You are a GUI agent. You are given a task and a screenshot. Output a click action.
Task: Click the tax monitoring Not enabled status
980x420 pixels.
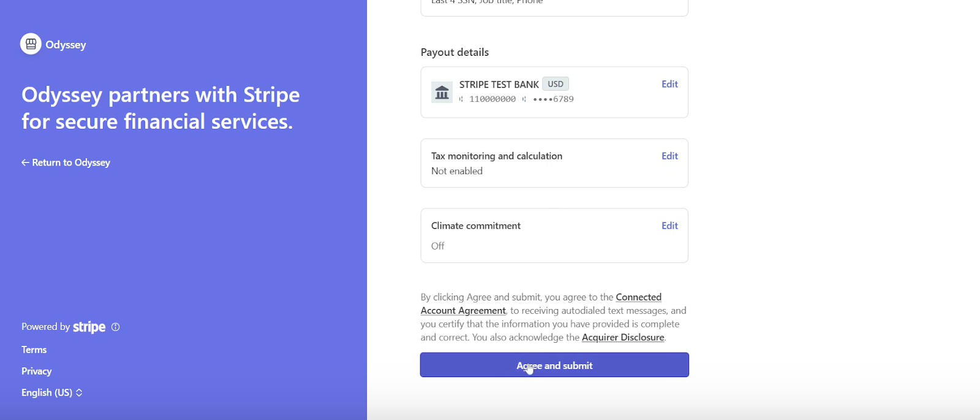click(457, 171)
